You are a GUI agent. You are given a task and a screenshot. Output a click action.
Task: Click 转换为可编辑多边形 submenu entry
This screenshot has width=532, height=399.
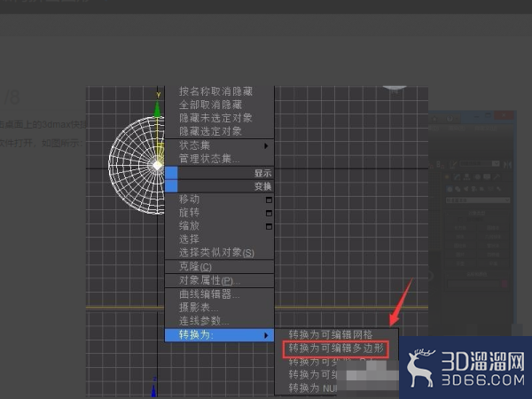[336, 348]
